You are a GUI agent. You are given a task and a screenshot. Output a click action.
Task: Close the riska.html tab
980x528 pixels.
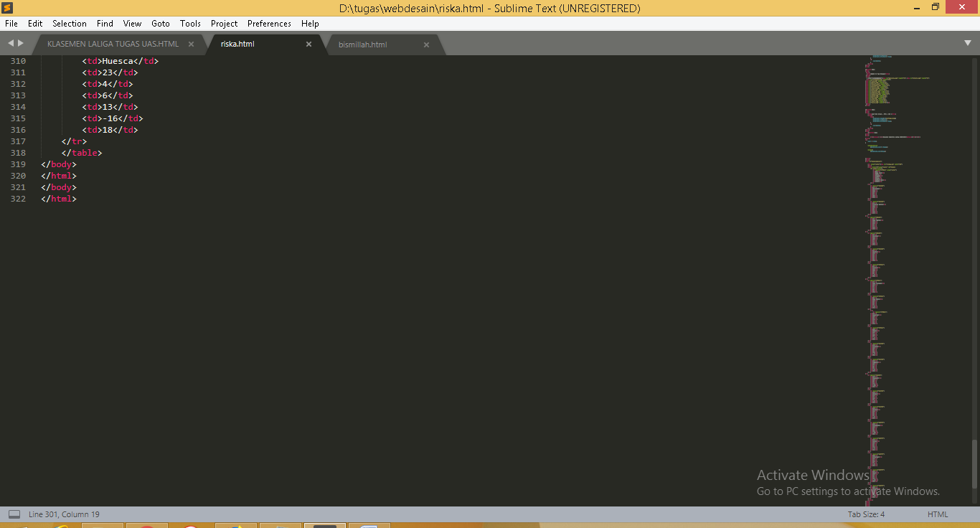pyautogui.click(x=309, y=44)
